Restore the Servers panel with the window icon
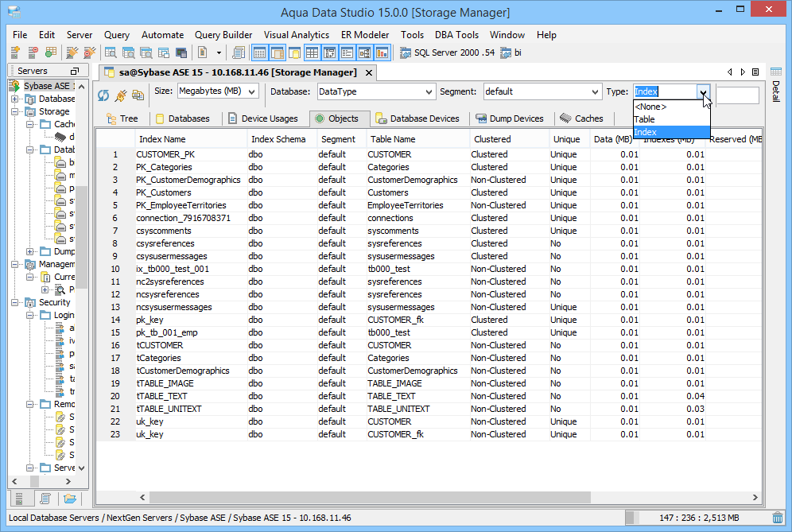The height and width of the screenshot is (532, 792). pos(75,72)
